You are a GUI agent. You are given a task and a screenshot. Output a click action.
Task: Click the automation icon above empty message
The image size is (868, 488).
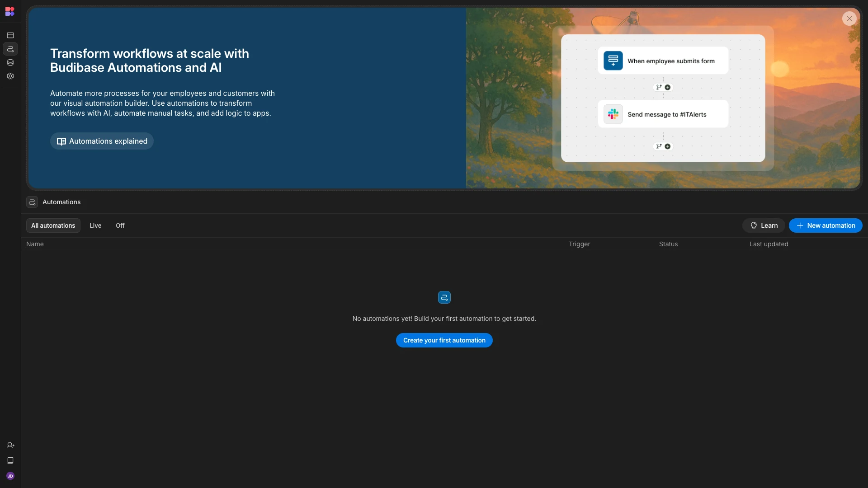(444, 297)
